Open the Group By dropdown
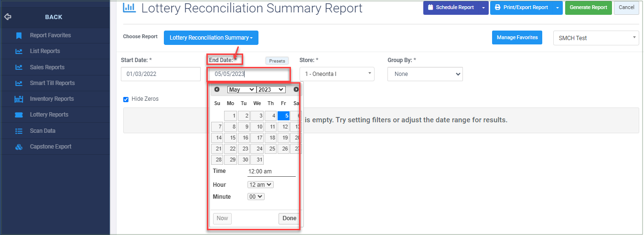 pos(425,74)
